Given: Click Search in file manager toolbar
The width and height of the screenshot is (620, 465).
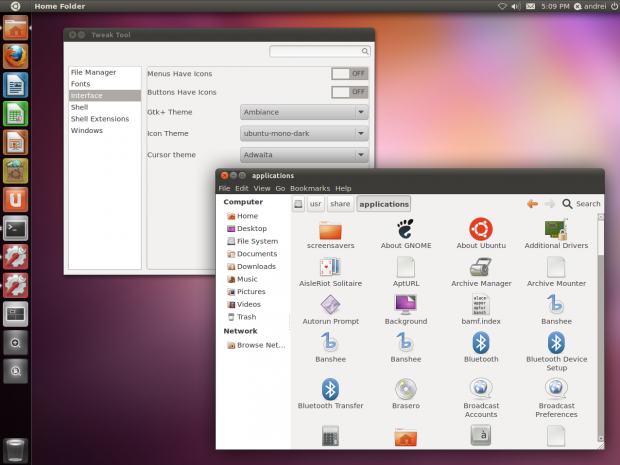Looking at the screenshot, I should coord(581,204).
